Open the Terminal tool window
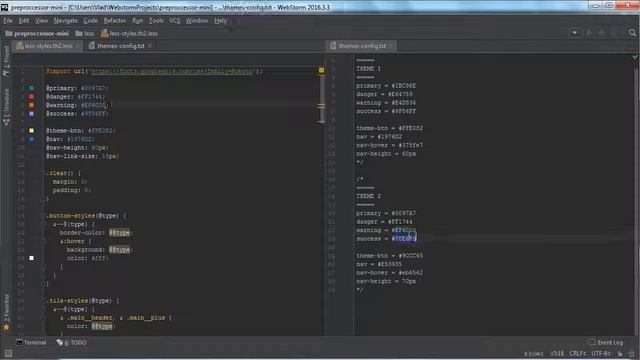The width and height of the screenshot is (640, 360). tap(31, 342)
